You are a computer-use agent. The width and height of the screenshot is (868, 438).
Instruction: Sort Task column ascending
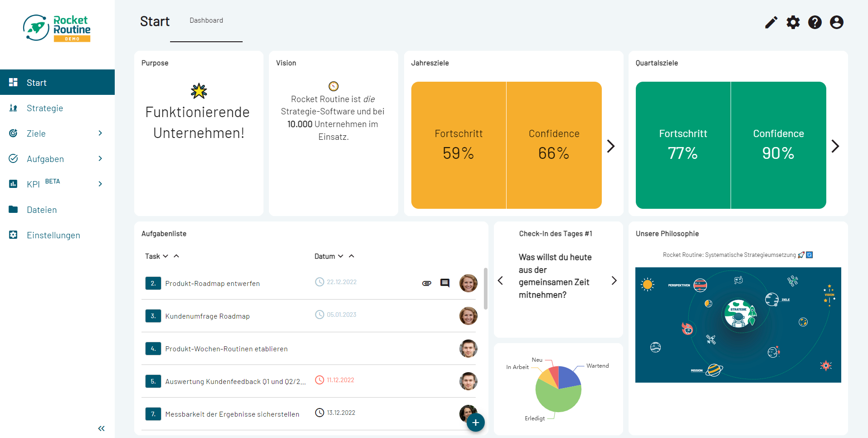(176, 256)
